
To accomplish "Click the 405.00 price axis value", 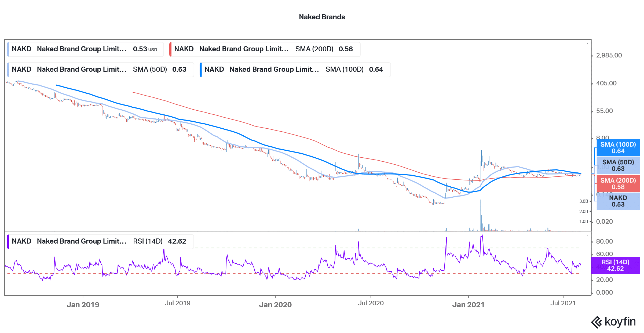I will click(x=606, y=83).
